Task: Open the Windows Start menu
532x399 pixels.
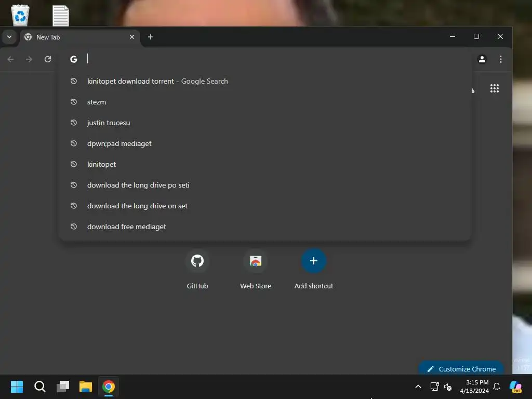Action: (x=17, y=387)
